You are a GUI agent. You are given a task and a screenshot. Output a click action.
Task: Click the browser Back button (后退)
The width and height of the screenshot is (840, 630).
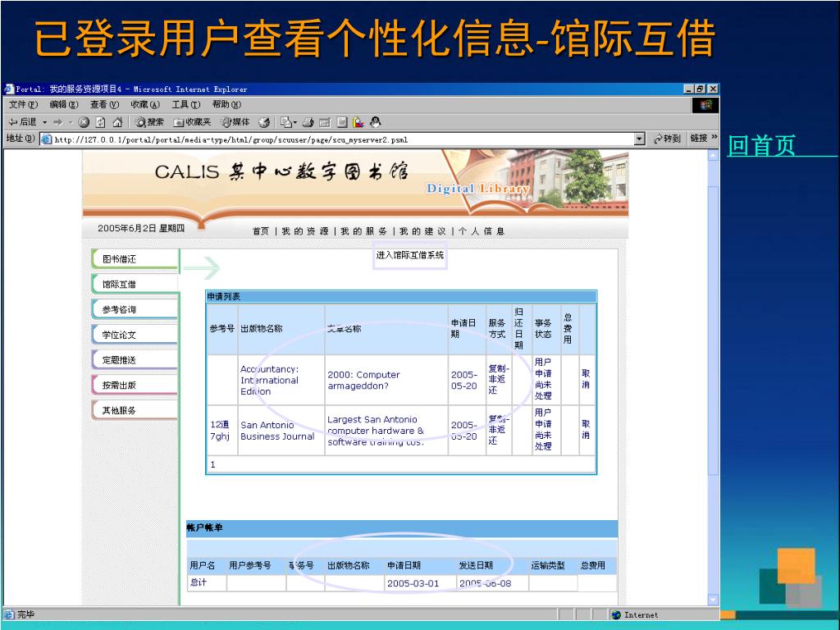(x=22, y=122)
